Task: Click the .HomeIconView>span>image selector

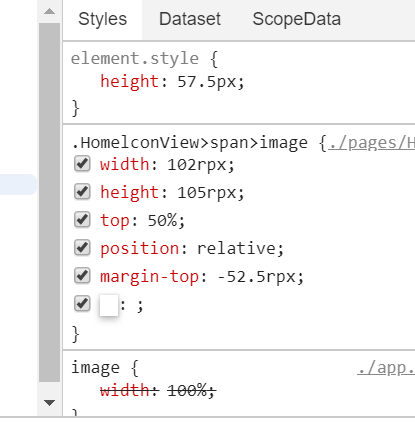Action: coord(190,143)
